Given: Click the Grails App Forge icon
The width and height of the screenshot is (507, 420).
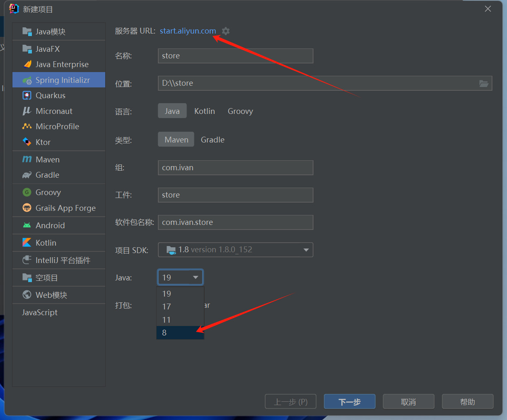Looking at the screenshot, I should [x=27, y=208].
